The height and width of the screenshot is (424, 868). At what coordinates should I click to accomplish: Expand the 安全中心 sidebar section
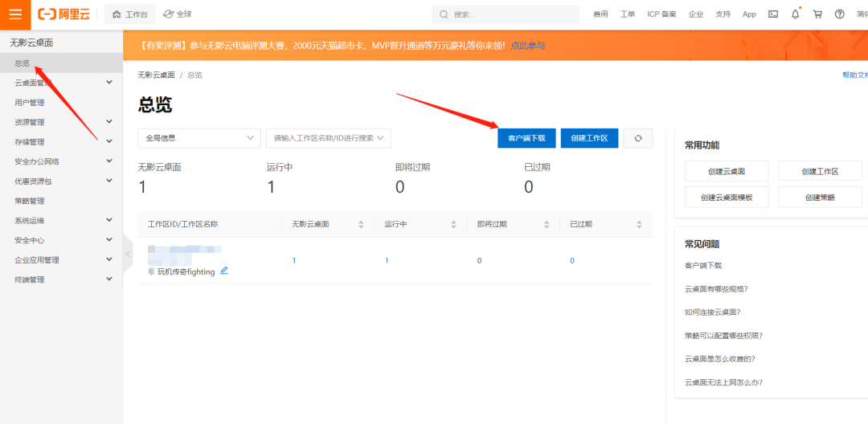[x=61, y=240]
